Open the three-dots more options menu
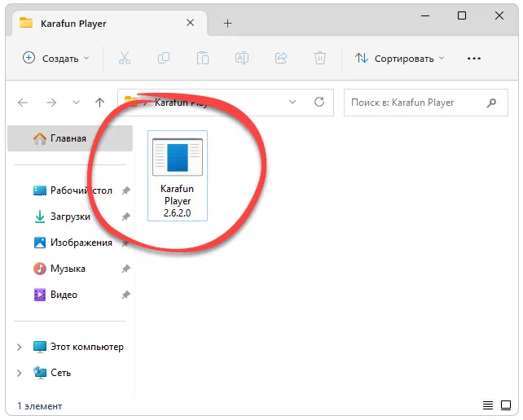Screen dimensions: 523x420 [474, 59]
